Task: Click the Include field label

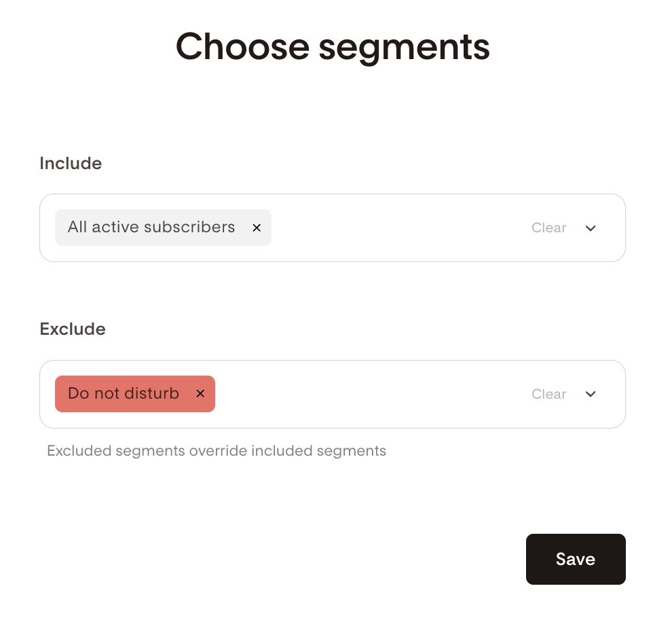Action: tap(71, 164)
